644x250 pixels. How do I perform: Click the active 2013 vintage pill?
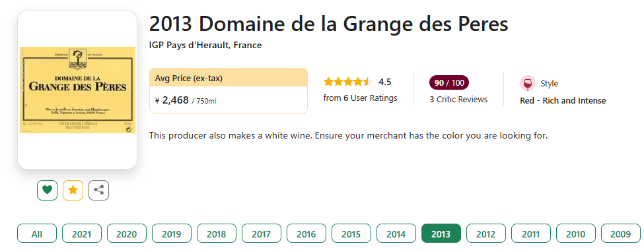coord(441,234)
